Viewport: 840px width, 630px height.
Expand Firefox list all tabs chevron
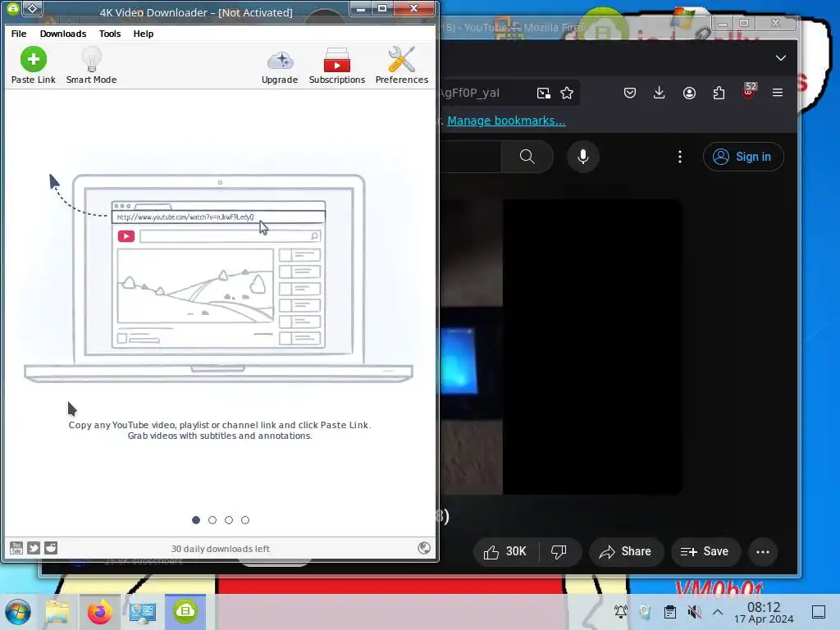tap(781, 58)
